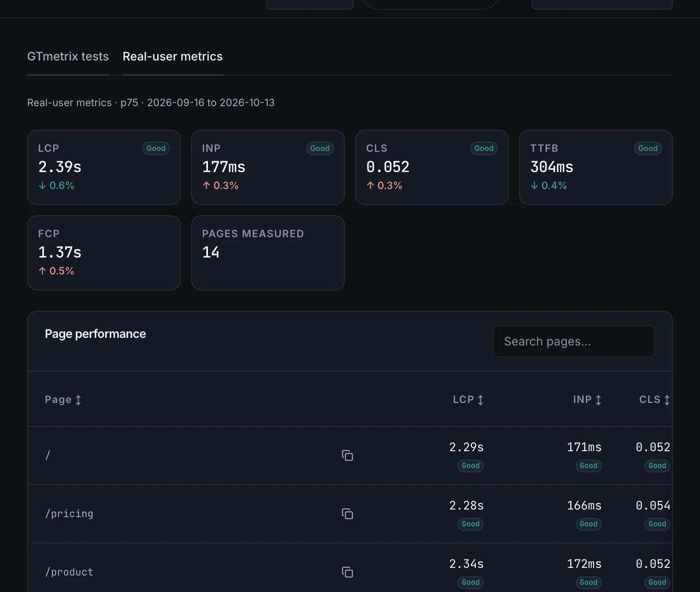The height and width of the screenshot is (592, 700).
Task: Click the 2.29s LCP value
Action: tap(466, 447)
